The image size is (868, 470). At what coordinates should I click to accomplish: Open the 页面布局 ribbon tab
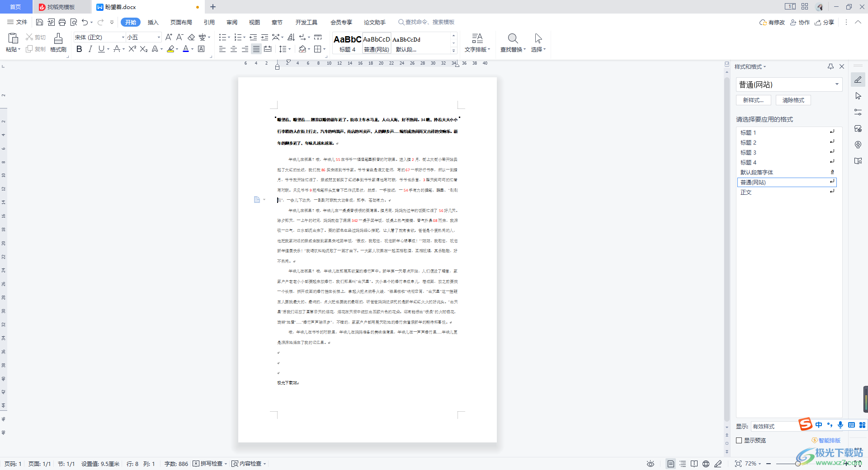tap(181, 22)
